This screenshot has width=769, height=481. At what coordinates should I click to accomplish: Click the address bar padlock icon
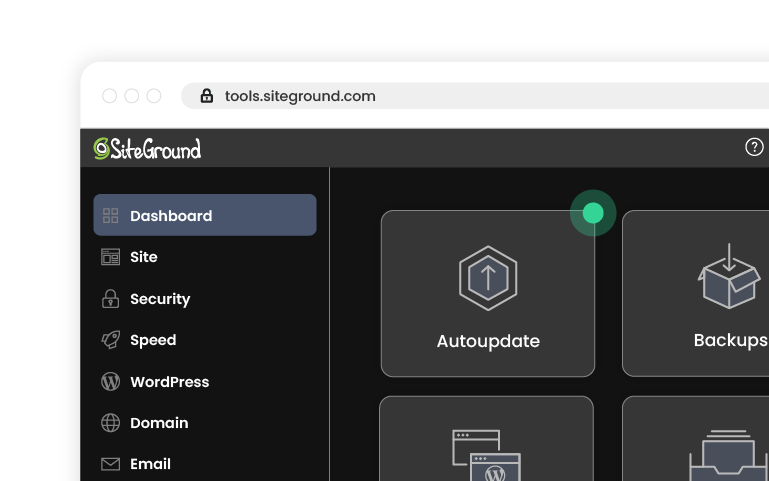point(207,96)
